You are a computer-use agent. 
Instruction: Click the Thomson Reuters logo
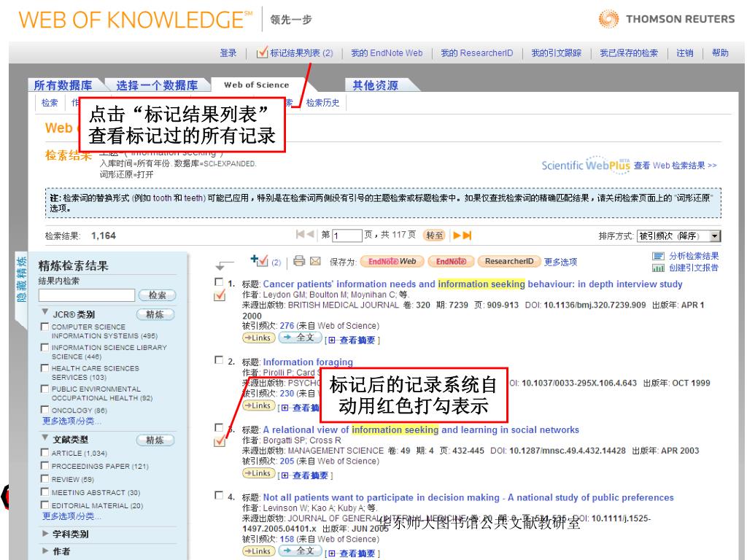[x=667, y=19]
